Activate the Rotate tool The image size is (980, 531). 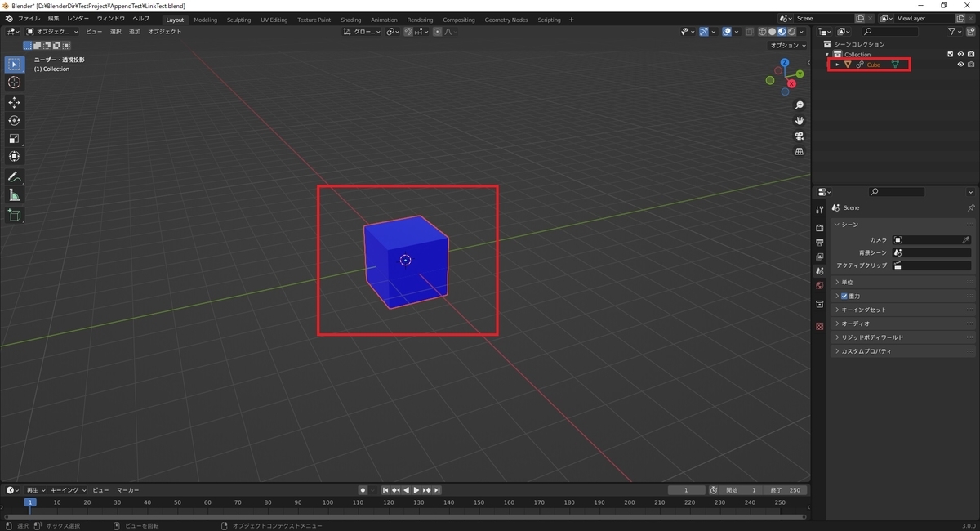(14, 120)
